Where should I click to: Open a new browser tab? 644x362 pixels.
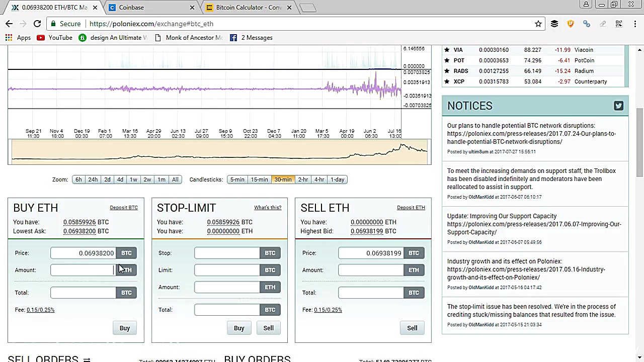308,8
